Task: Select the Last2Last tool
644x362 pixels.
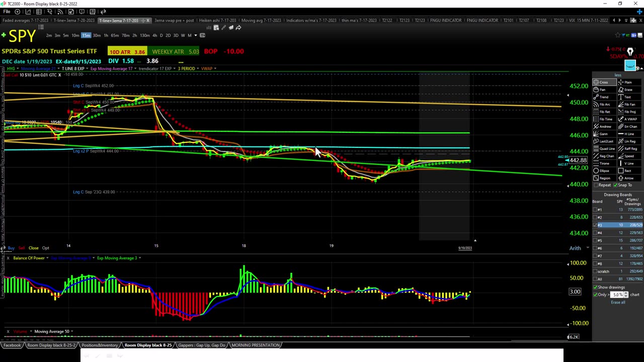Action: click(604, 141)
